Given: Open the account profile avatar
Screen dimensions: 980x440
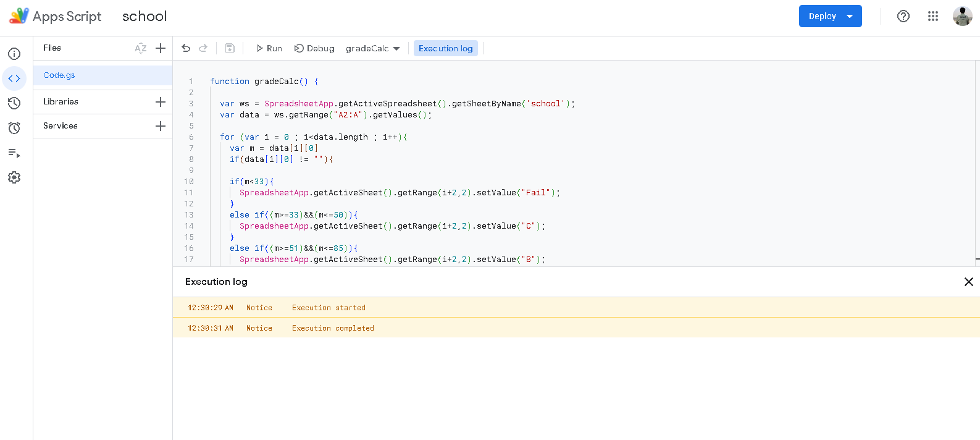Looking at the screenshot, I should (x=963, y=16).
